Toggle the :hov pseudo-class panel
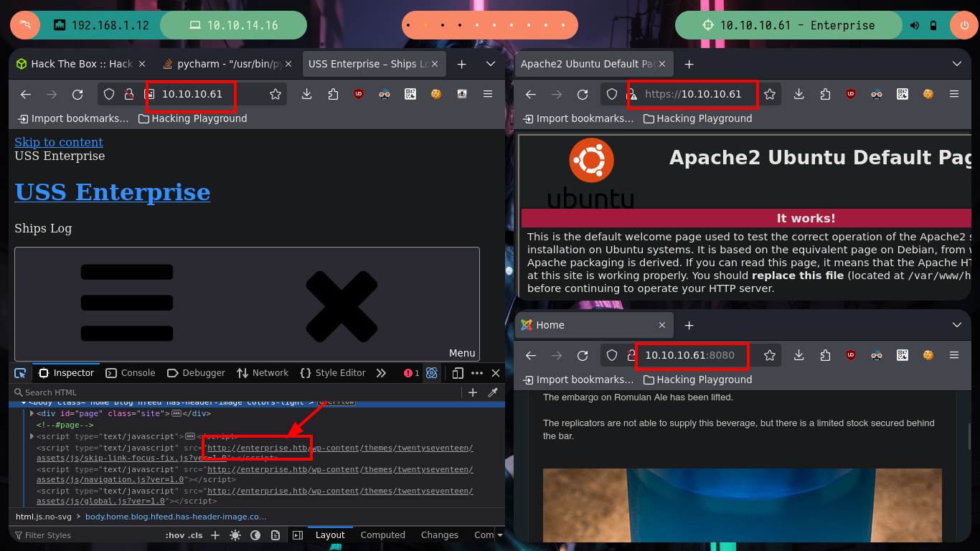Image resolution: width=980 pixels, height=551 pixels. [x=174, y=535]
